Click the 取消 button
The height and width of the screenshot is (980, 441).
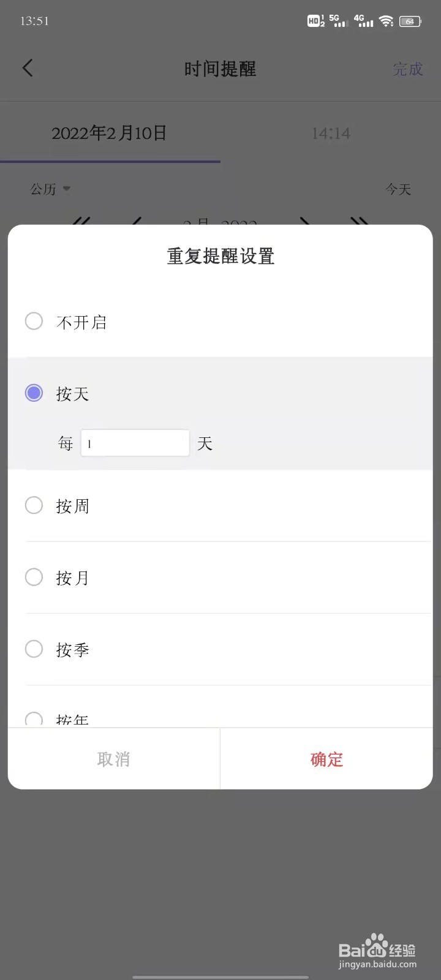pos(114,759)
